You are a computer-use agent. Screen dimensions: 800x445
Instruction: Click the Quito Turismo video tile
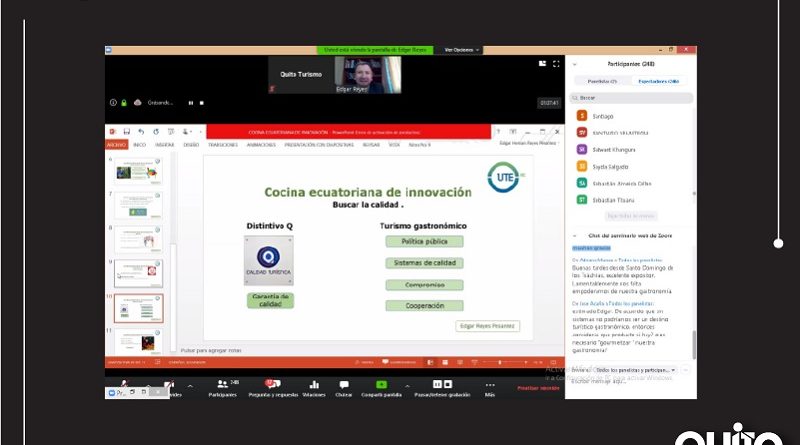point(301,75)
